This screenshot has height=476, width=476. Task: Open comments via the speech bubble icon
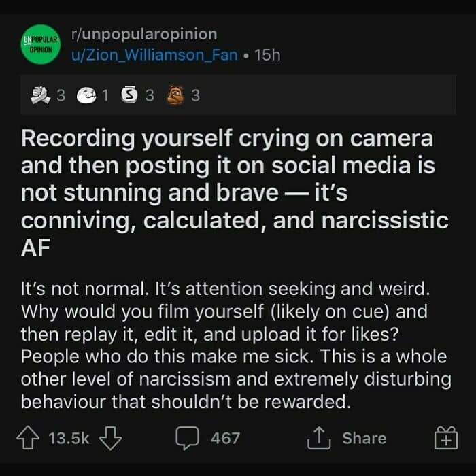(x=186, y=439)
